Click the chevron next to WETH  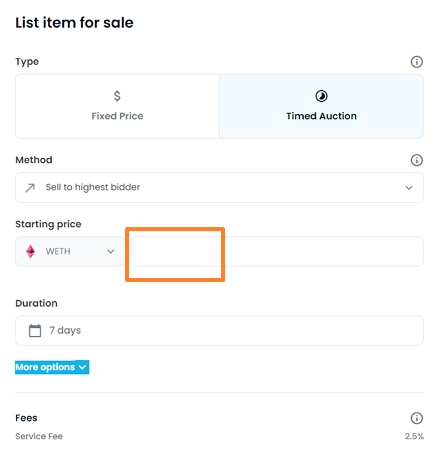[111, 251]
